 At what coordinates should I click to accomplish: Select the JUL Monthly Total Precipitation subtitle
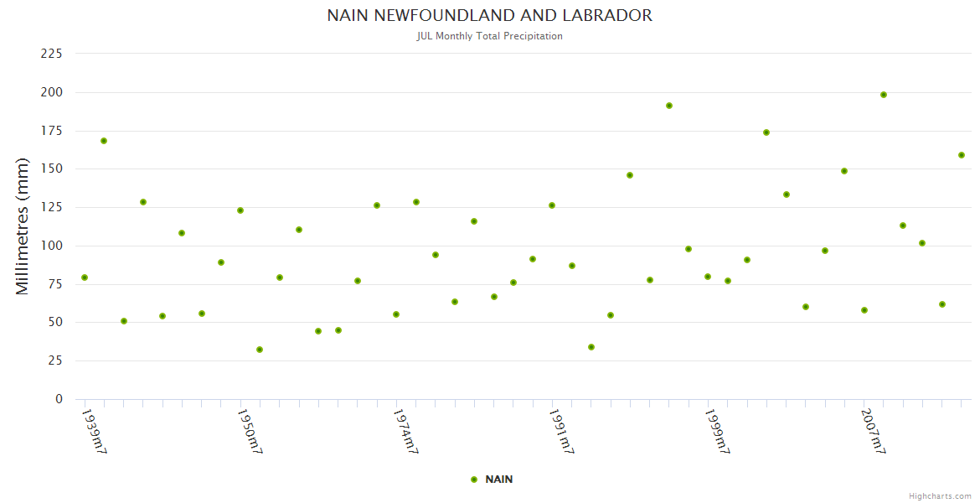point(489,36)
